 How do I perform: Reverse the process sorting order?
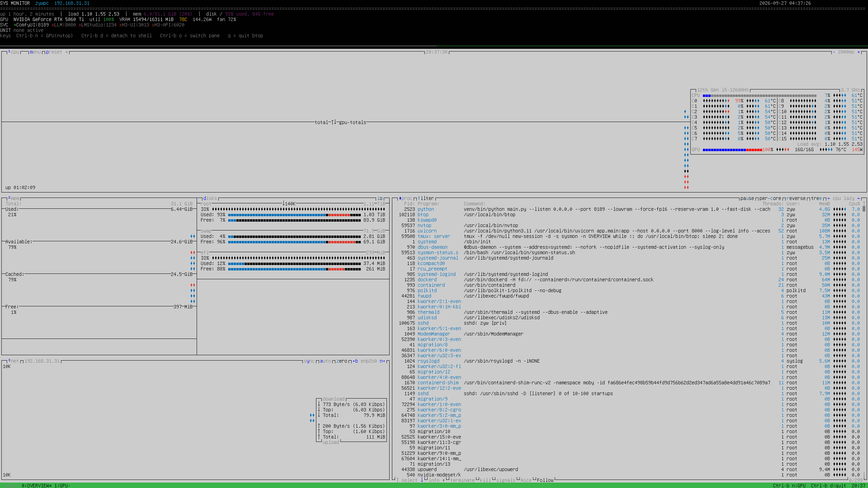796,198
